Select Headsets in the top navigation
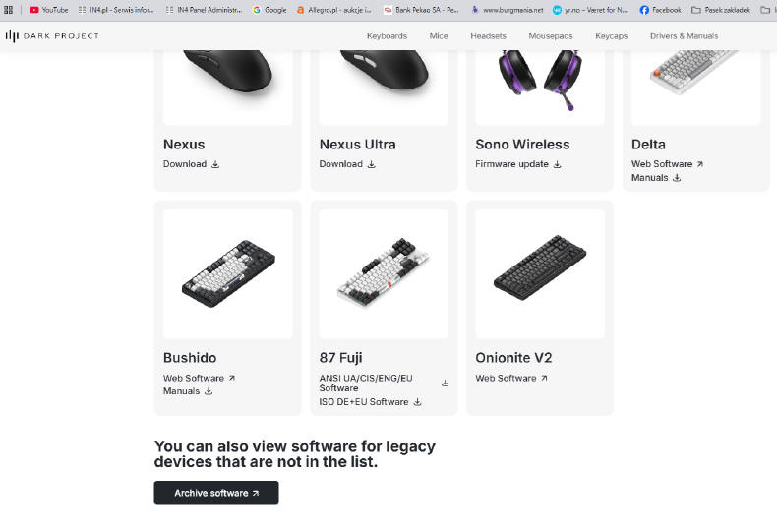 click(x=488, y=36)
